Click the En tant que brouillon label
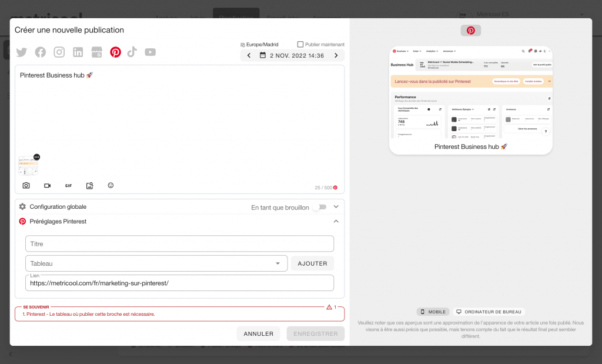Image resolution: width=602 pixels, height=364 pixels. pyautogui.click(x=280, y=208)
